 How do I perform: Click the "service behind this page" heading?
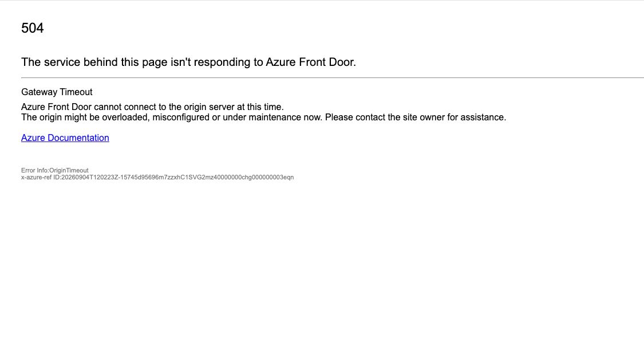pyautogui.click(x=188, y=62)
